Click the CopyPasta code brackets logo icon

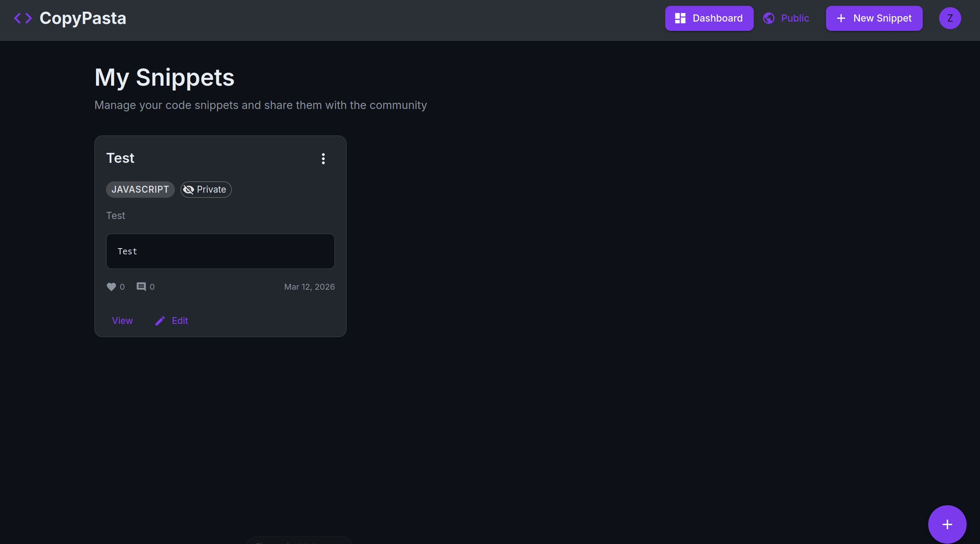[x=23, y=18]
